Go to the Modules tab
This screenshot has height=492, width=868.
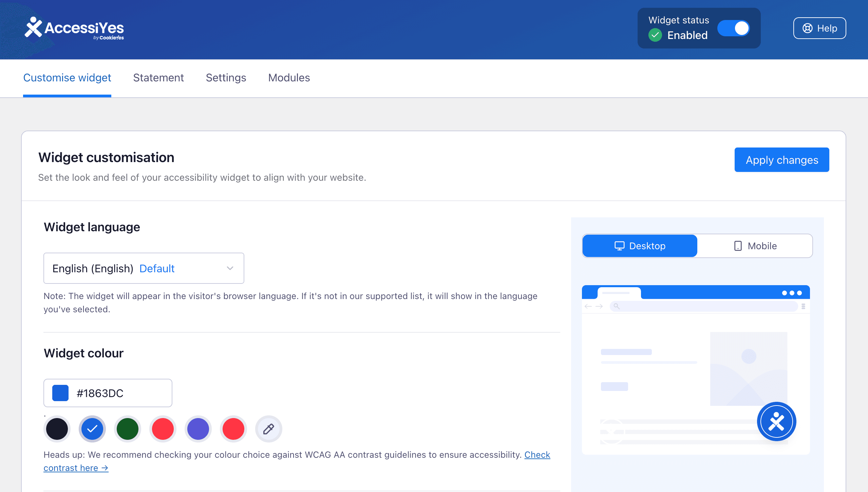tap(289, 78)
